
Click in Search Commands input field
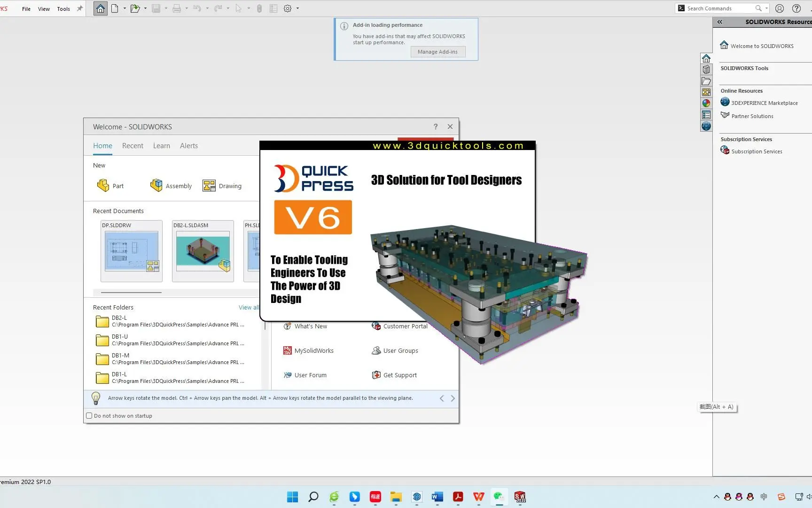pyautogui.click(x=719, y=8)
